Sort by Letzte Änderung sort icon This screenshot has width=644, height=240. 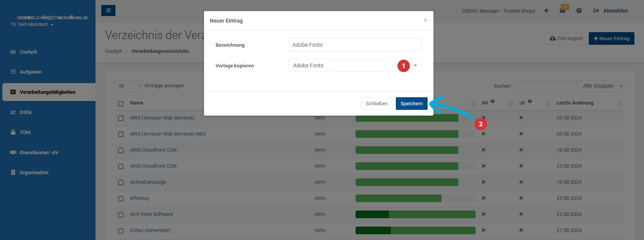click(x=619, y=104)
